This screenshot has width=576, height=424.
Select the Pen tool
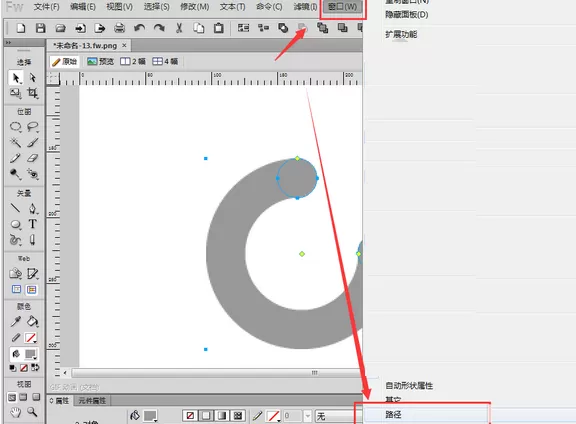coord(33,208)
